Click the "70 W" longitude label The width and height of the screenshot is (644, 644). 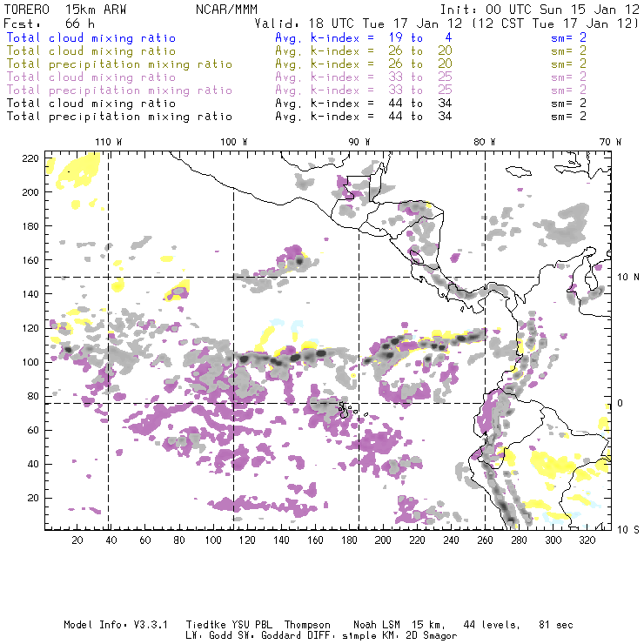(x=610, y=142)
